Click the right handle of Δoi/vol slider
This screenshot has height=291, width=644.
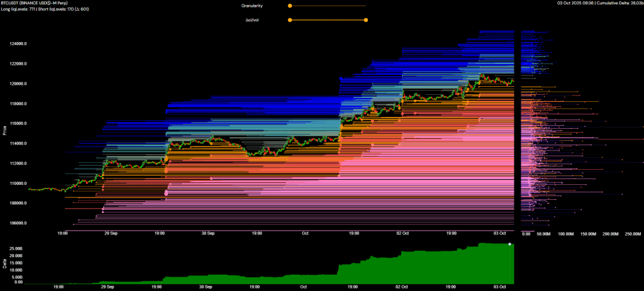(x=366, y=19)
